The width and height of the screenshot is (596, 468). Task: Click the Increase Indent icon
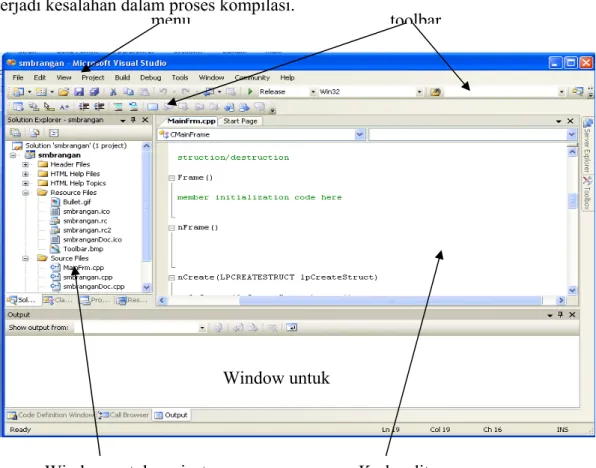[x=99, y=107]
